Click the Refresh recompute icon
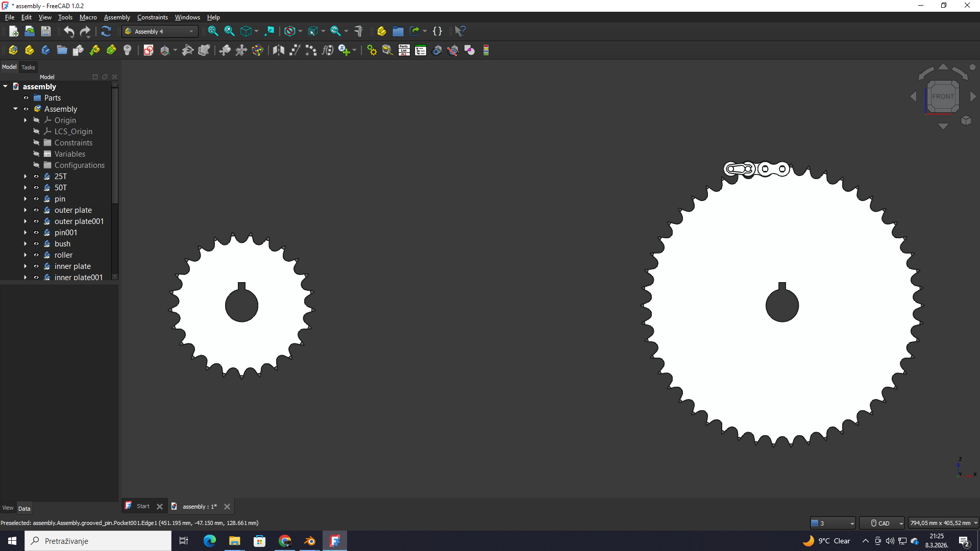 click(x=106, y=32)
